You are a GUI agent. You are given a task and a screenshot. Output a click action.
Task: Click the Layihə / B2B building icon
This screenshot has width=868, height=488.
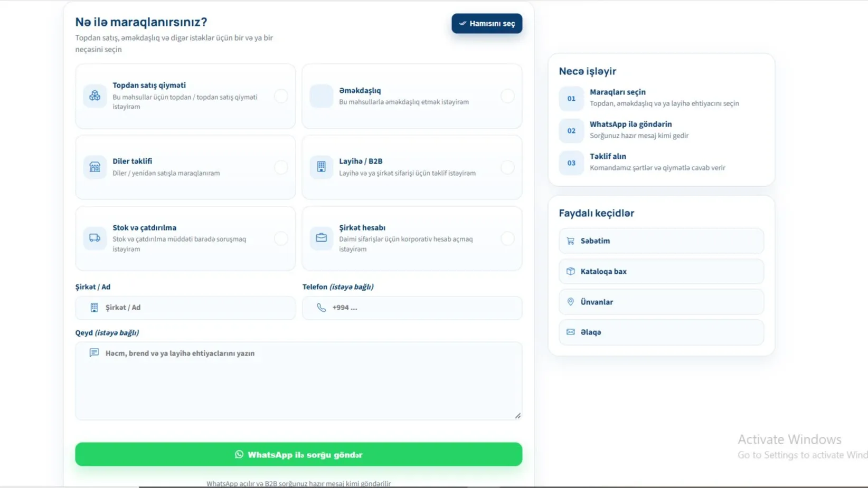321,167
